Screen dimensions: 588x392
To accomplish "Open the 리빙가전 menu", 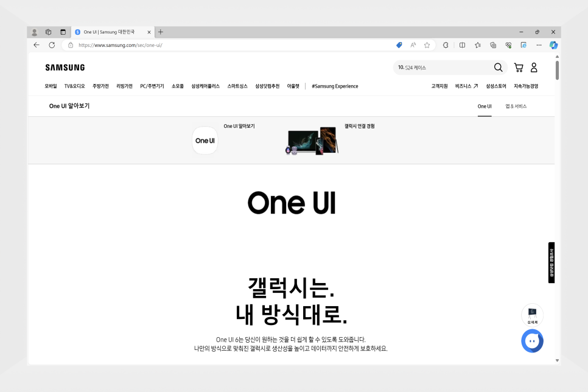I will click(x=125, y=86).
